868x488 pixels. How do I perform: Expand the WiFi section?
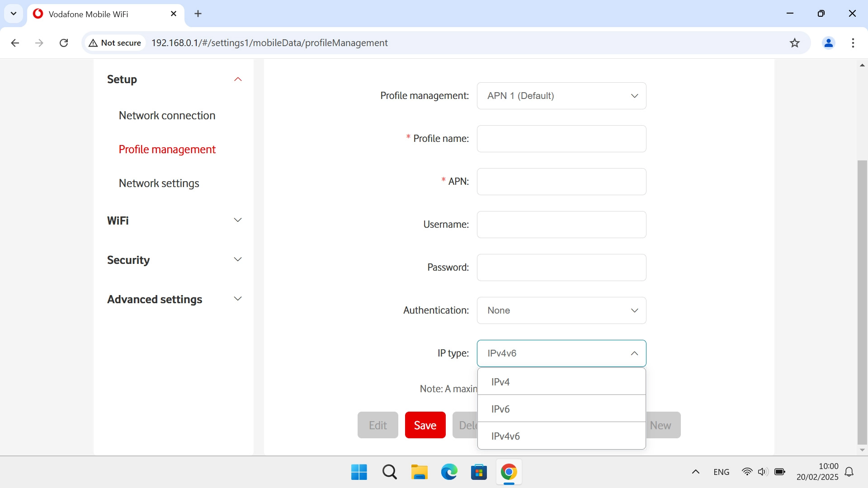pyautogui.click(x=238, y=221)
